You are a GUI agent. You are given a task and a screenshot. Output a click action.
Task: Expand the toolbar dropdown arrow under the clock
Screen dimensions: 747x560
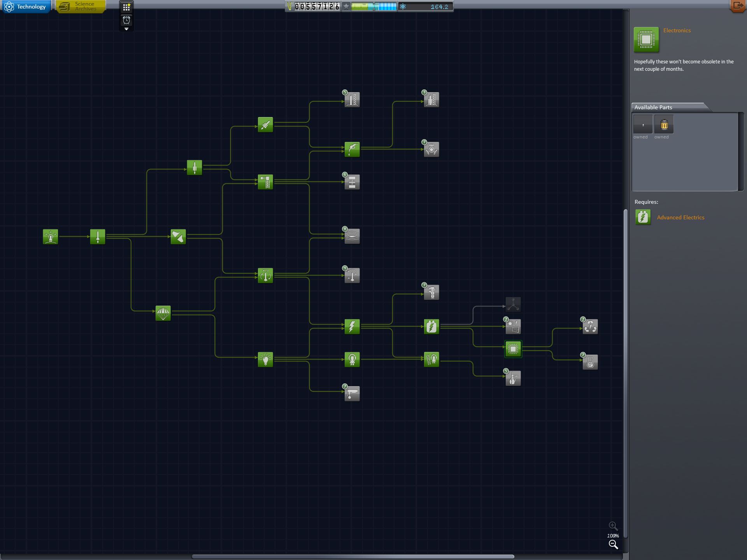coord(126,29)
